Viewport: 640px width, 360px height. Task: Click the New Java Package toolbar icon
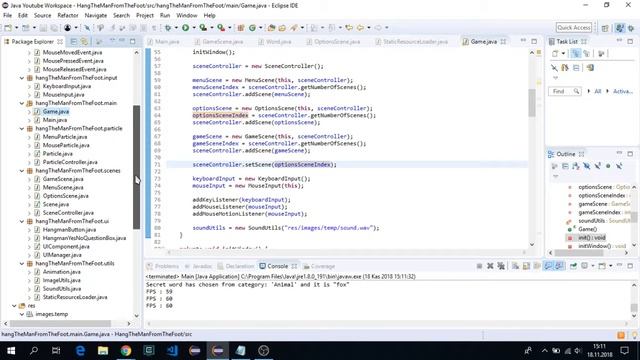click(241, 28)
